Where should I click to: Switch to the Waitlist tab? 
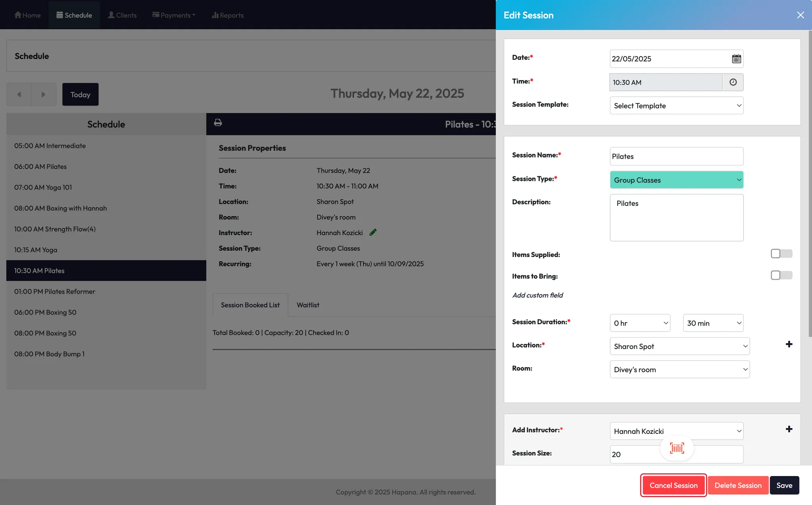click(x=308, y=305)
